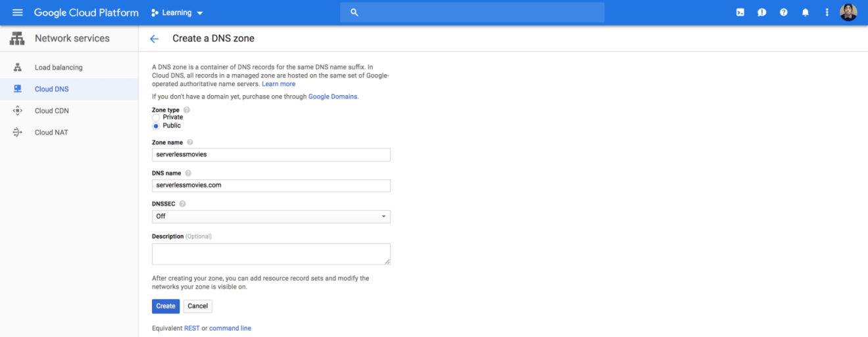Activate Cloud Shell terminal icon
868x337 pixels.
tap(740, 12)
